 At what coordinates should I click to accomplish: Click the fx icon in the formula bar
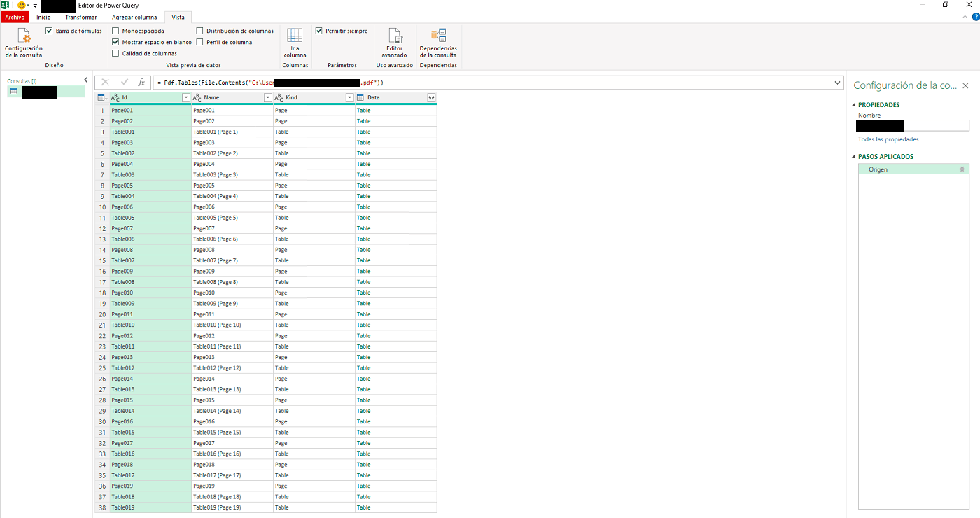click(141, 82)
